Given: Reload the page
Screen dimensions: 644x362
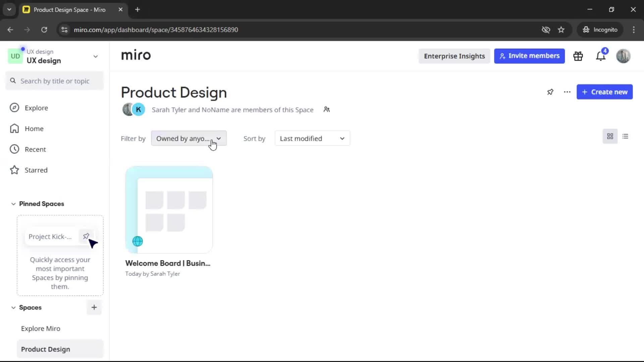Looking at the screenshot, I should click(x=44, y=29).
